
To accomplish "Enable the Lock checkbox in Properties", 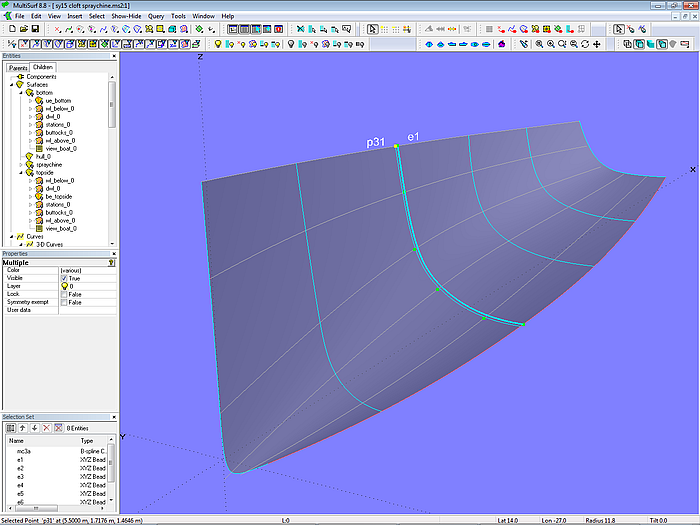I will [x=65, y=294].
